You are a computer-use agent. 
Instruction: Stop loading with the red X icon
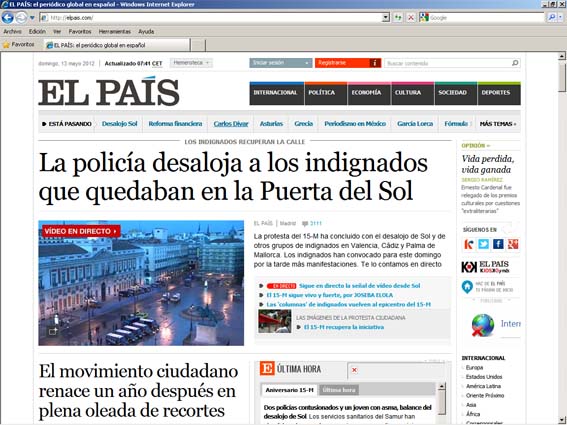pos(411,17)
